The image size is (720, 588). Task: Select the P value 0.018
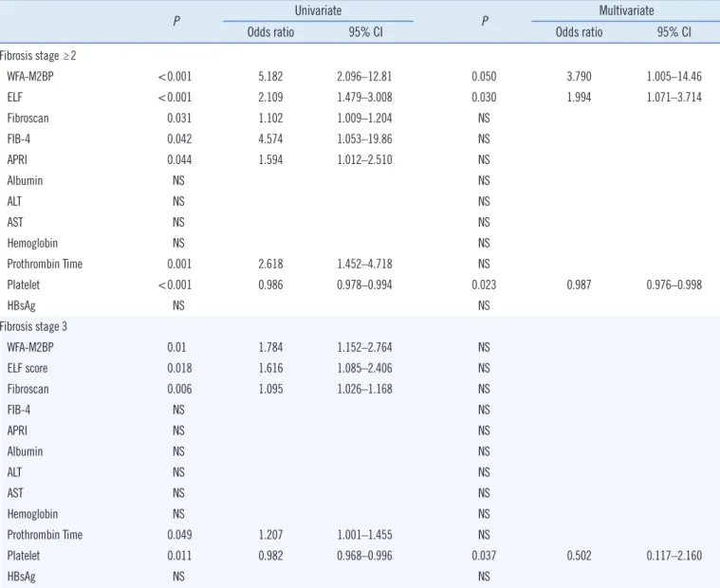click(179, 368)
